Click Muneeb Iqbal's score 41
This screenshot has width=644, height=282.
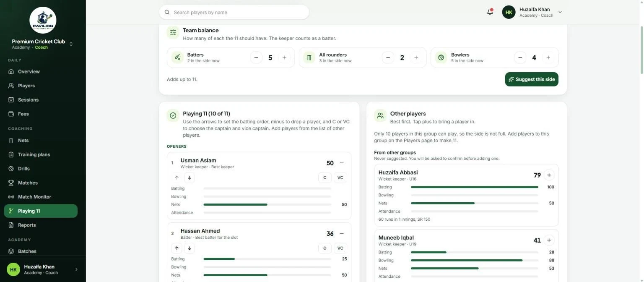point(537,240)
